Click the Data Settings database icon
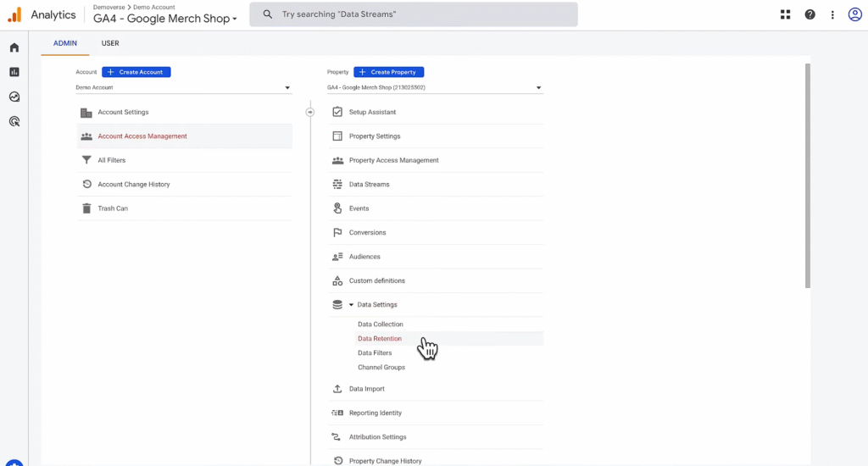Screen dimensions: 868x466 click(x=337, y=305)
